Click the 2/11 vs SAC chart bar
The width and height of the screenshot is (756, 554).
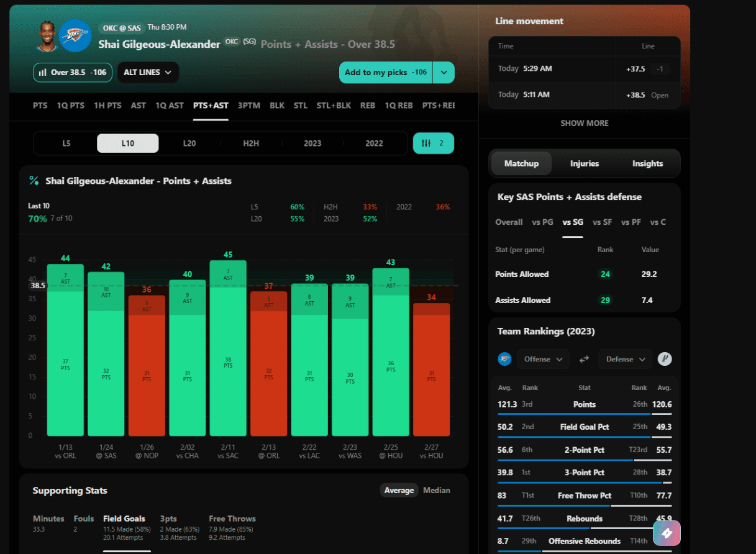click(x=228, y=348)
